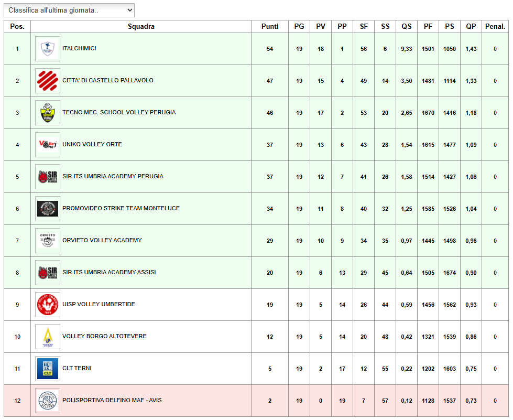Click the Sir ITS Umbria Academy Perugia logo
Viewport: 513px width, 420px height.
point(48,177)
